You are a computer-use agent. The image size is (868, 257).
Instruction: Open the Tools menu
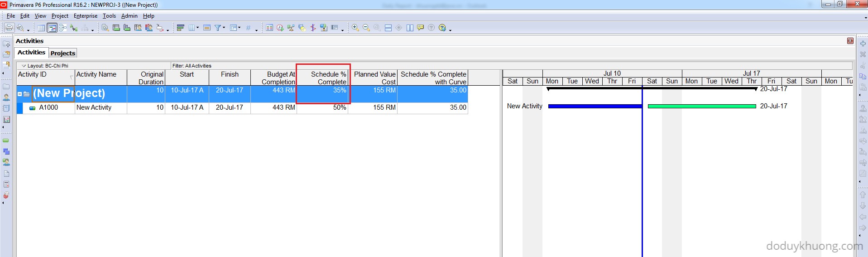tap(109, 16)
